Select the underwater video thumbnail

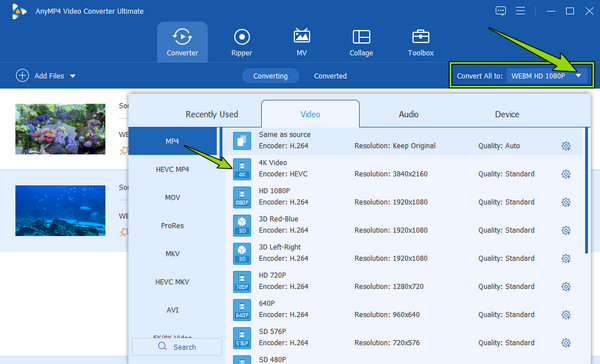pos(60,211)
